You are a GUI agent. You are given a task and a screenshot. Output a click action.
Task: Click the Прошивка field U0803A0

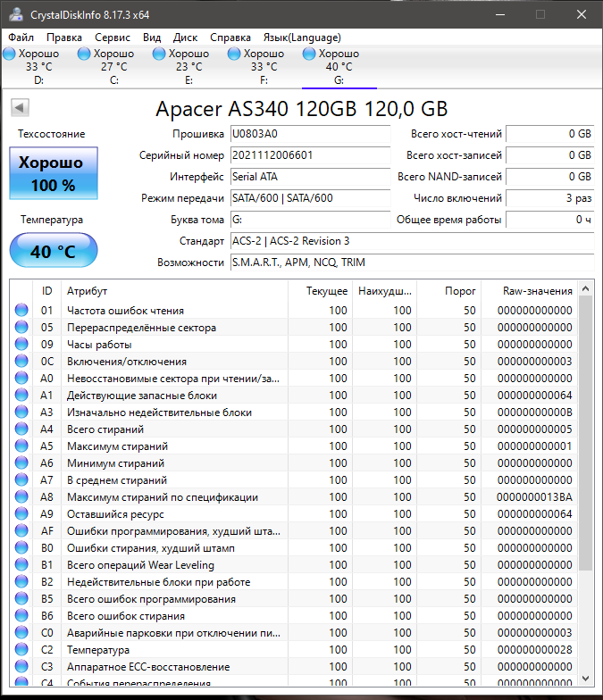(x=311, y=134)
